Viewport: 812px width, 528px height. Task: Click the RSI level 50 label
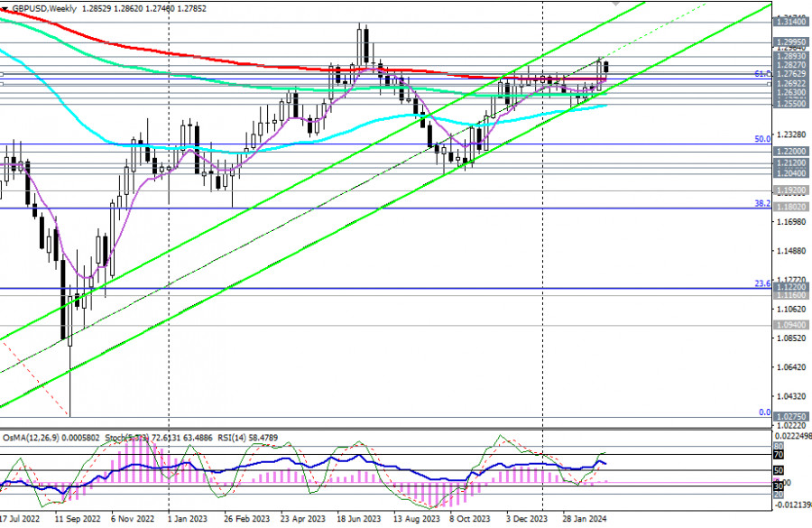[x=779, y=470]
